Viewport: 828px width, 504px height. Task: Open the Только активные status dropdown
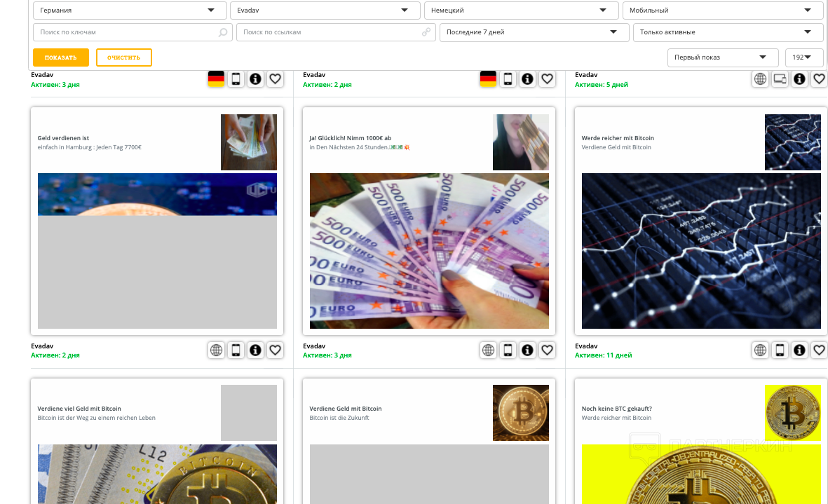pyautogui.click(x=728, y=32)
